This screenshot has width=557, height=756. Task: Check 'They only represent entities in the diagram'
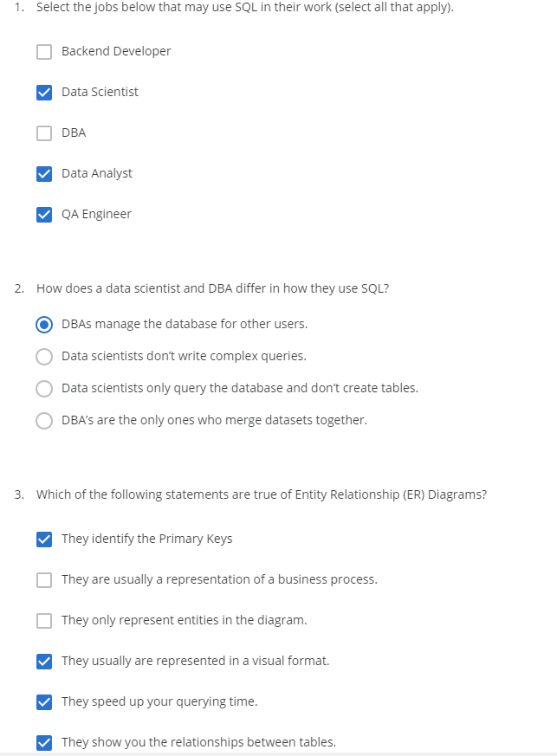click(44, 620)
